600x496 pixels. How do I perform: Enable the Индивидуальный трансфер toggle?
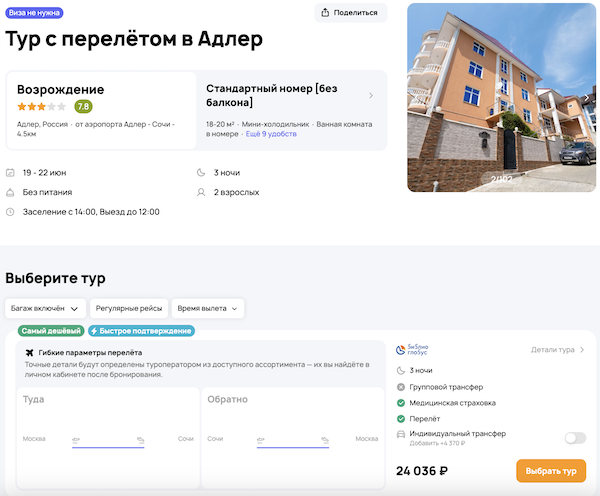pyautogui.click(x=574, y=437)
